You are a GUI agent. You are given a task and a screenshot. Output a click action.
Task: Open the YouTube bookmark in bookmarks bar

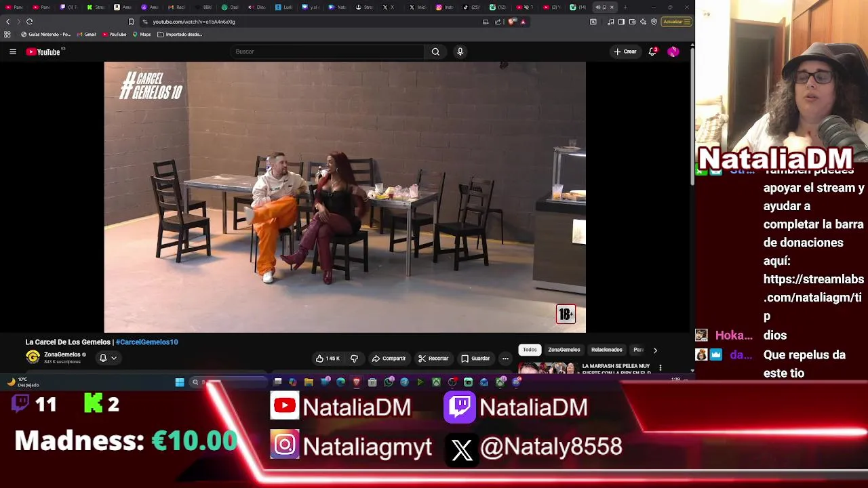(115, 35)
